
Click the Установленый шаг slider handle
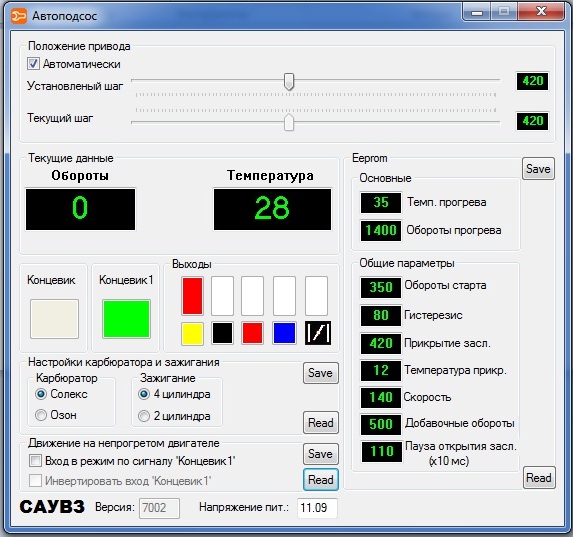pos(289,81)
